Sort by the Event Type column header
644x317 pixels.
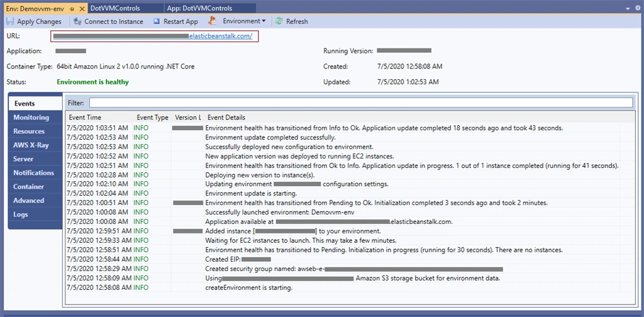tap(153, 118)
